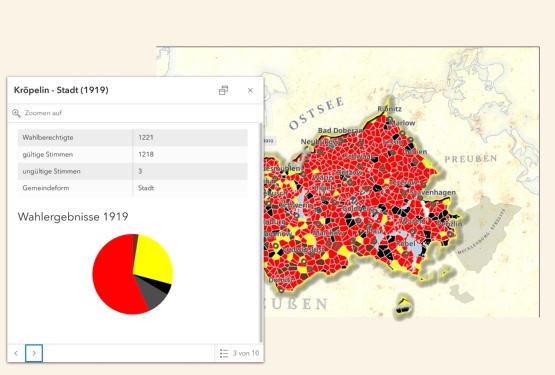
Task: Click the small exclave at map bottom
Action: click(404, 305)
